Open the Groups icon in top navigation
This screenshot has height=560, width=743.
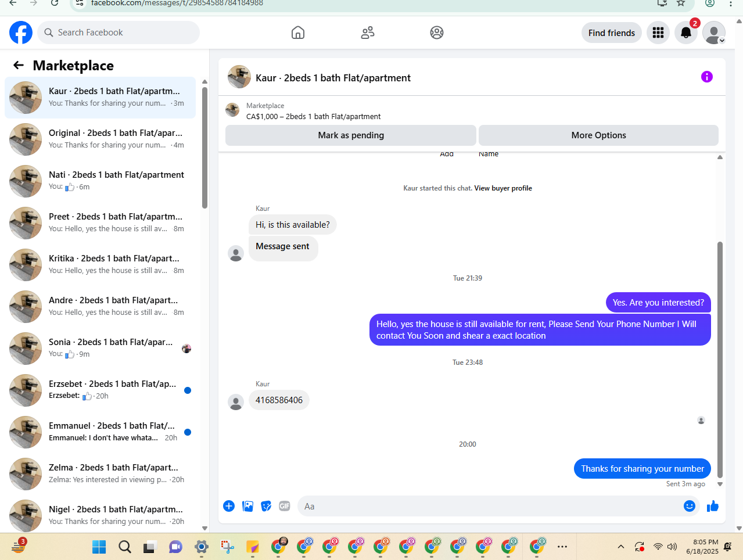[437, 33]
